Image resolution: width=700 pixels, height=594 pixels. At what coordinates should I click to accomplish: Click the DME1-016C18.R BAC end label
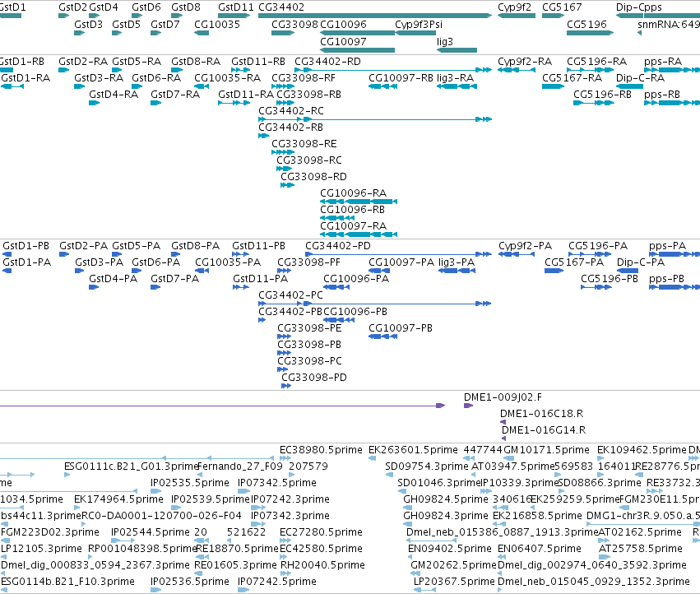(541, 414)
